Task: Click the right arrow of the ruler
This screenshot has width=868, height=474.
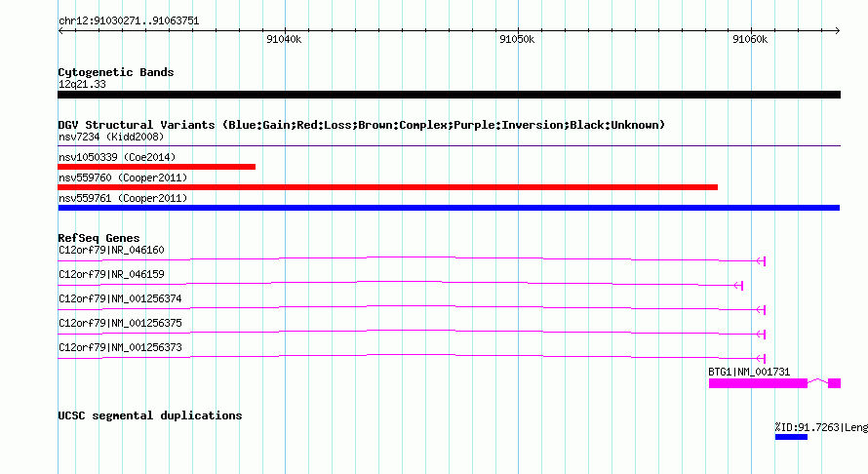Action: point(838,30)
